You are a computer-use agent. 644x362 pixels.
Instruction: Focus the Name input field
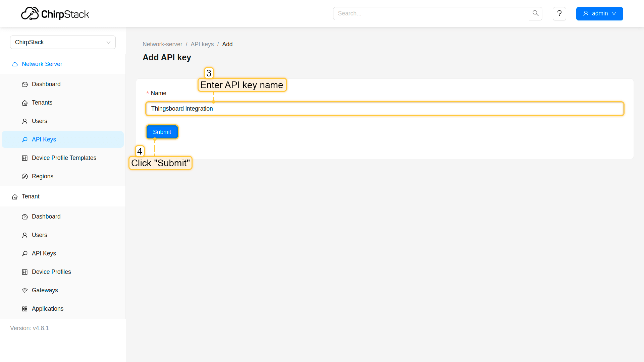click(x=384, y=109)
